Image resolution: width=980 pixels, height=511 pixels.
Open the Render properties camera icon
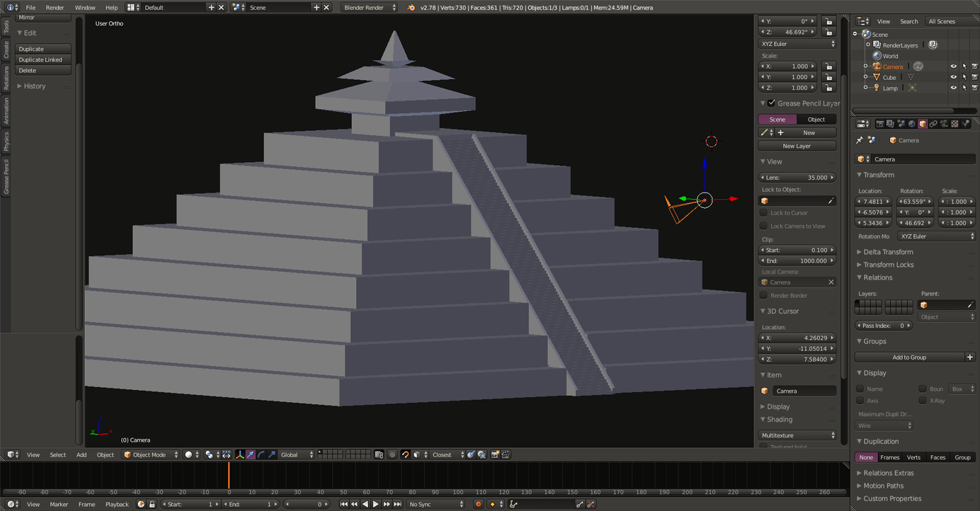tap(880, 124)
